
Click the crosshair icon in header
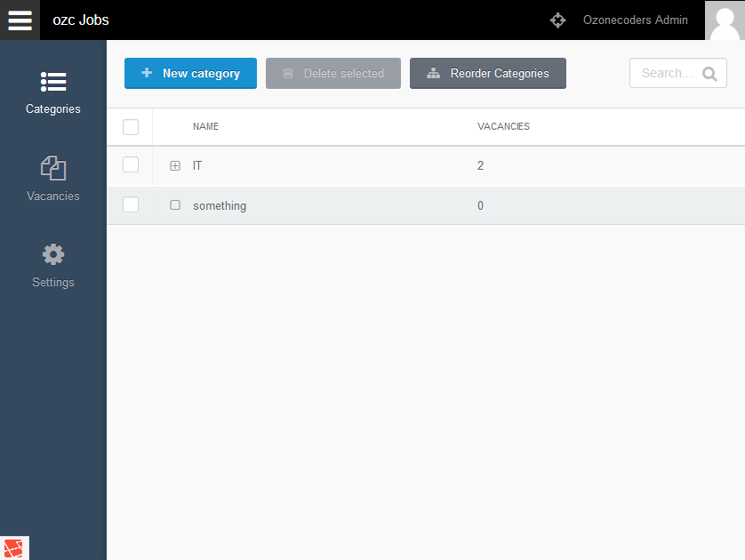(x=557, y=20)
